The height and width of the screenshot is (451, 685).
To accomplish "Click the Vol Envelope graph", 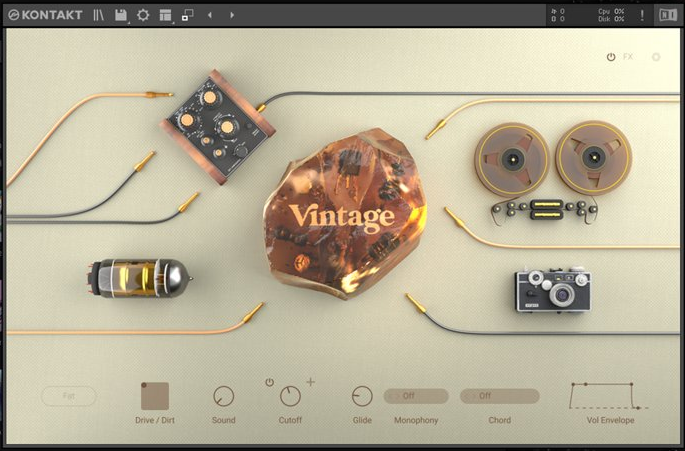I will click(609, 396).
